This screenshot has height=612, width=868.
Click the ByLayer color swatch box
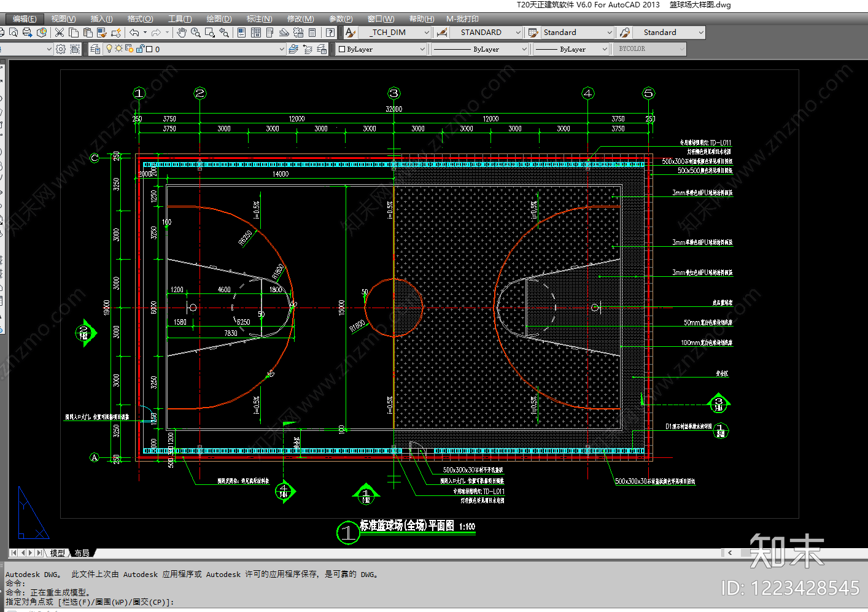(342, 49)
